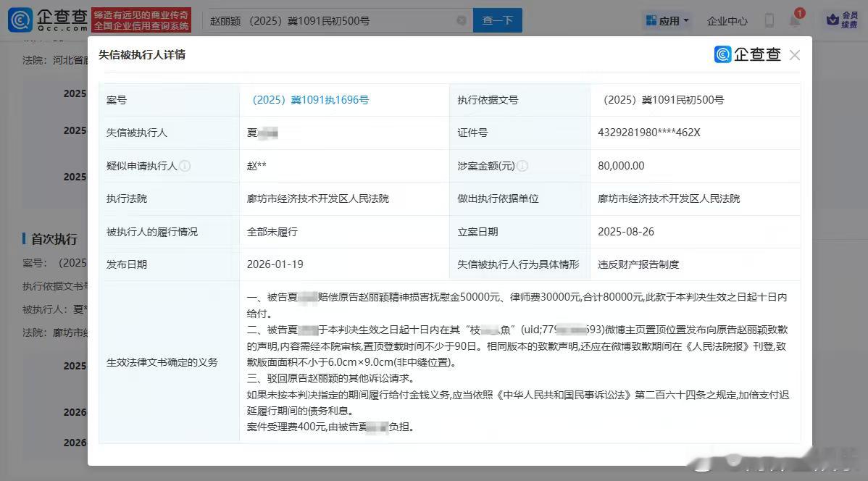
Task: Click inside the search input field
Action: tap(326, 20)
